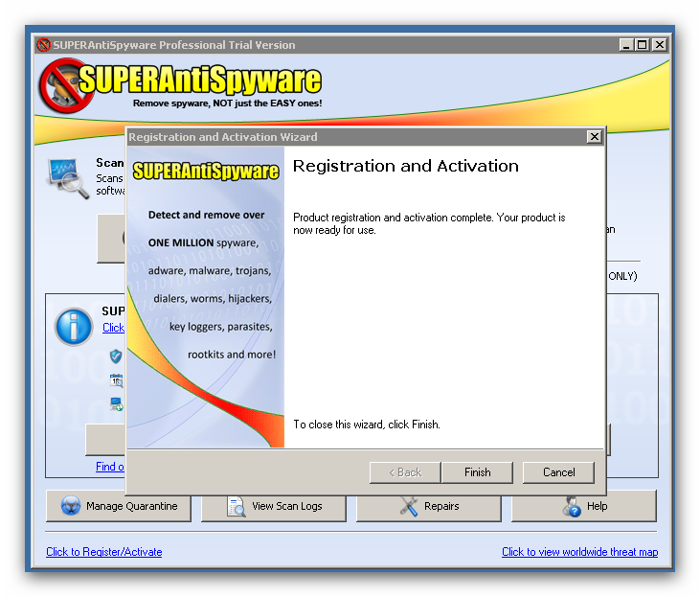Click the partially hidden 'Click' link in main window
700x597 pixels.
coord(113,328)
